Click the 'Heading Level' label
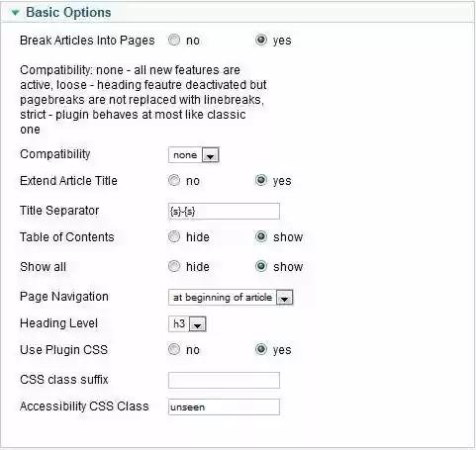 [58, 323]
